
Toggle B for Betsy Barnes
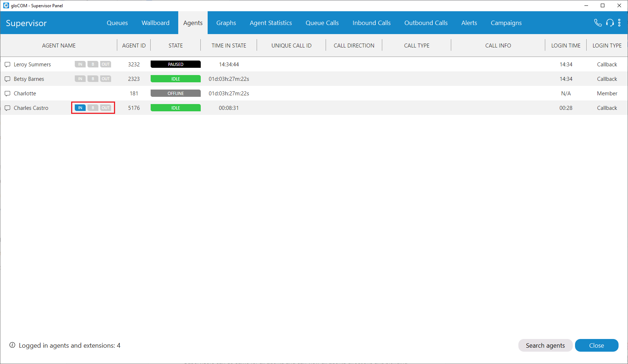pos(93,79)
